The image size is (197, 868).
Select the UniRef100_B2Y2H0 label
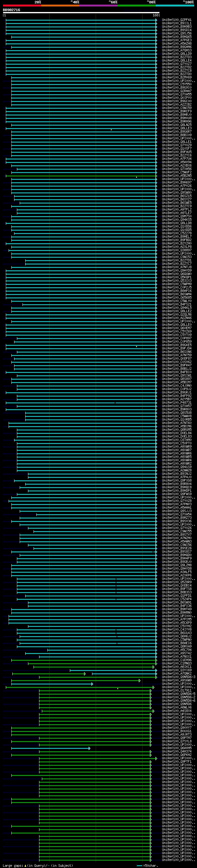[x=177, y=243]
